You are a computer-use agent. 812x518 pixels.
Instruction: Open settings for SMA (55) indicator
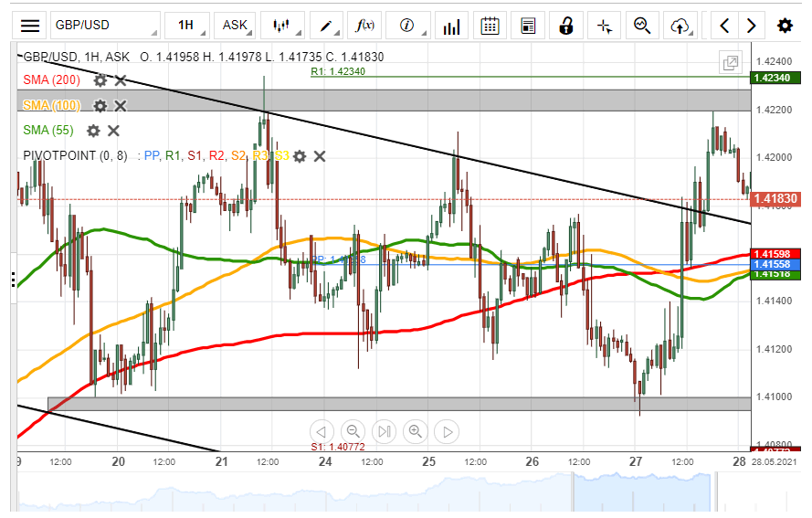click(93, 131)
